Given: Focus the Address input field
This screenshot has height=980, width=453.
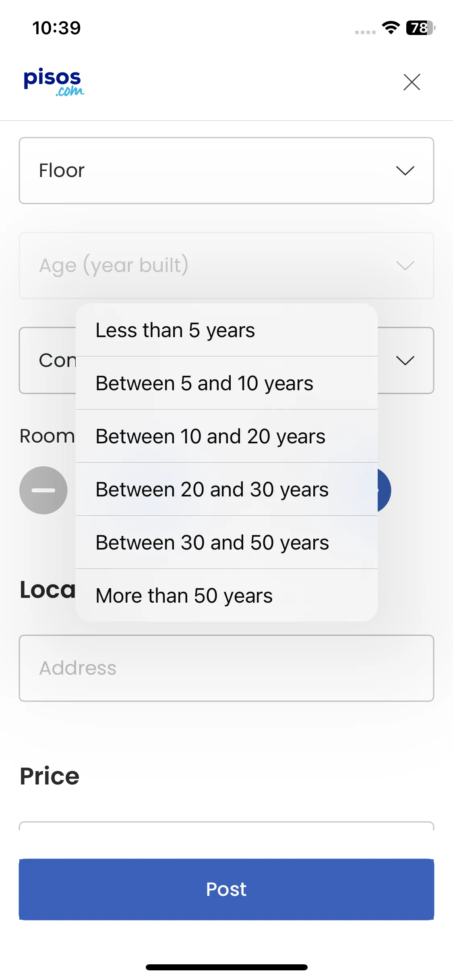Looking at the screenshot, I should point(226,668).
